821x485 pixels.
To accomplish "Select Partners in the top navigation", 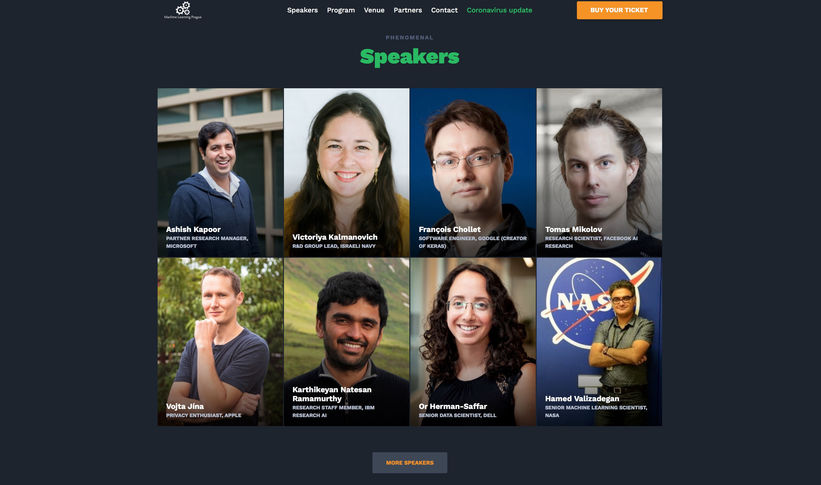I will 407,10.
